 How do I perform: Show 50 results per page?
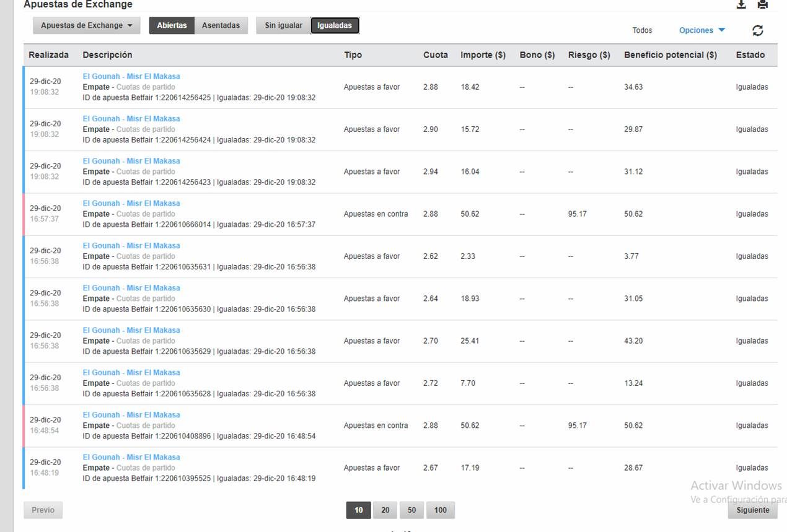412,510
